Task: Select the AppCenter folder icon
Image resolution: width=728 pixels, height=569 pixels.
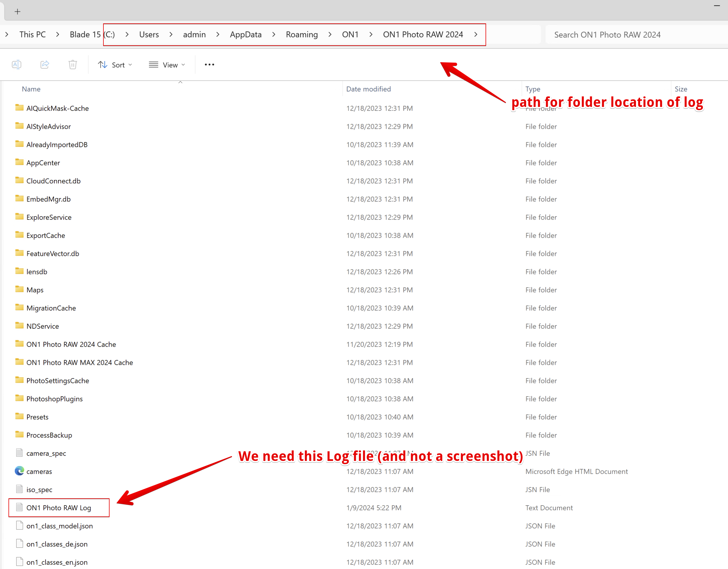Action: pyautogui.click(x=19, y=162)
